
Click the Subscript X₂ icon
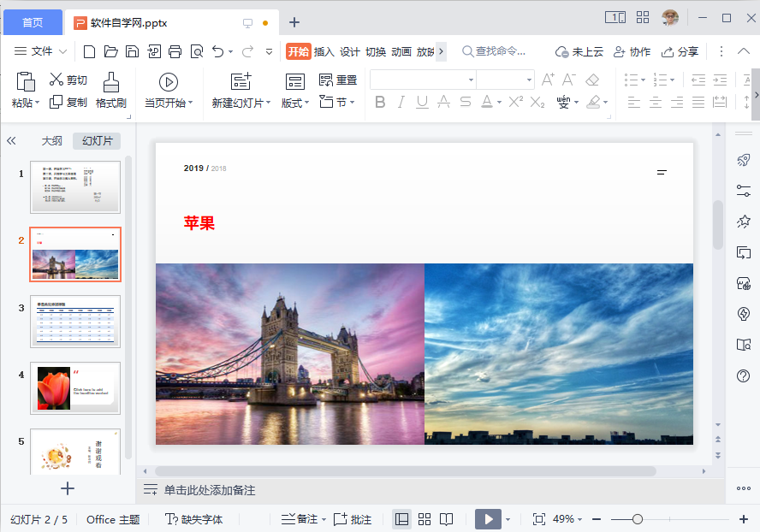click(537, 102)
